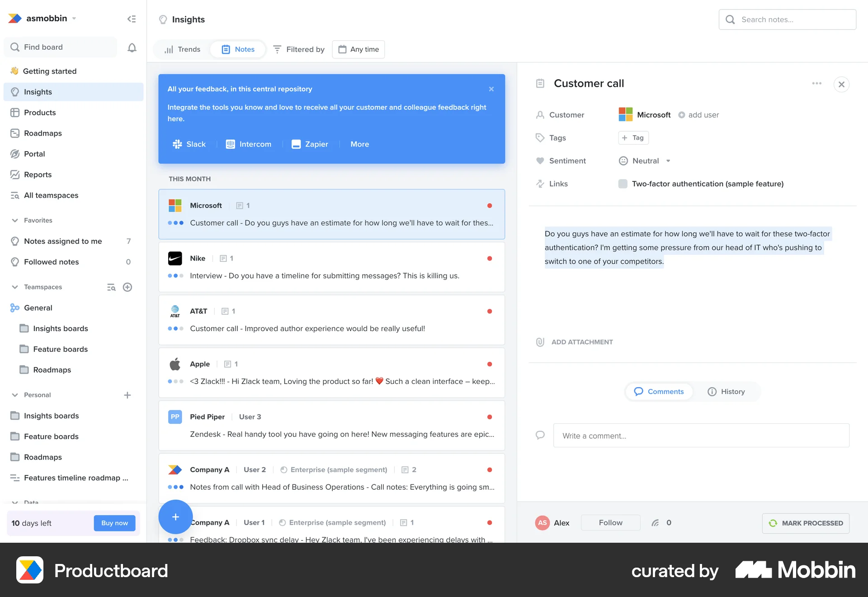This screenshot has height=597, width=868.
Task: Open the Neutral sentiment dropdown
Action: [645, 161]
